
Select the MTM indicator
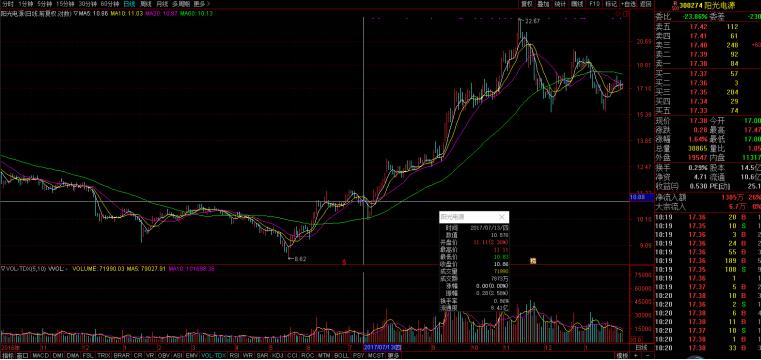pos(324,355)
